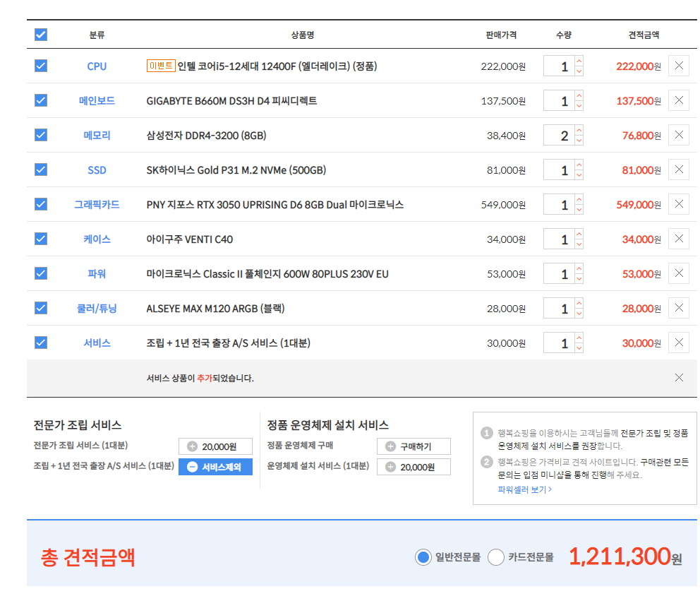This screenshot has width=700, height=589.
Task: Uncheck the CPU row checkbox
Action: point(41,66)
